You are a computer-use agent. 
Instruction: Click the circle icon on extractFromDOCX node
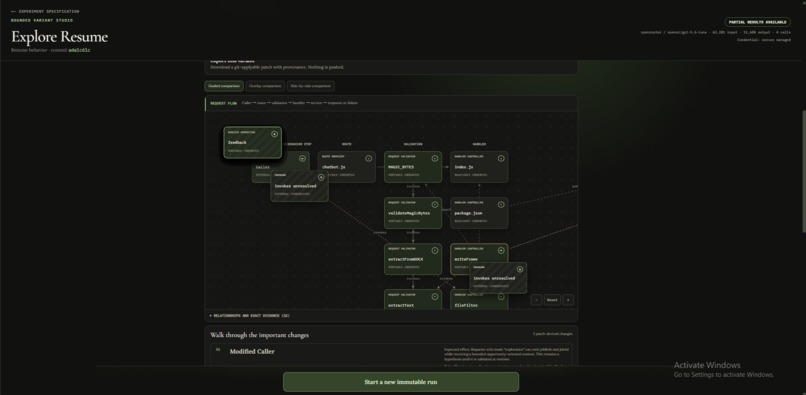435,250
